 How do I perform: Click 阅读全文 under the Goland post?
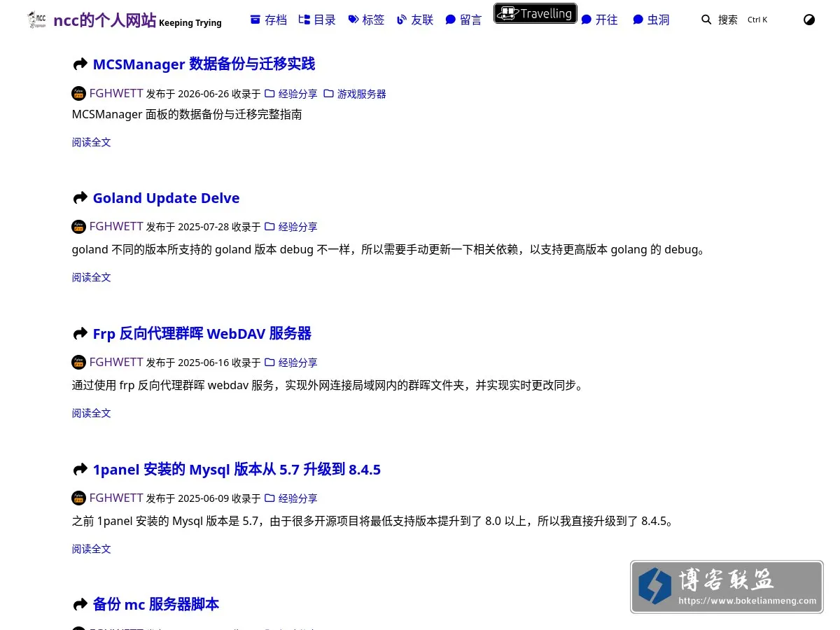tap(92, 277)
